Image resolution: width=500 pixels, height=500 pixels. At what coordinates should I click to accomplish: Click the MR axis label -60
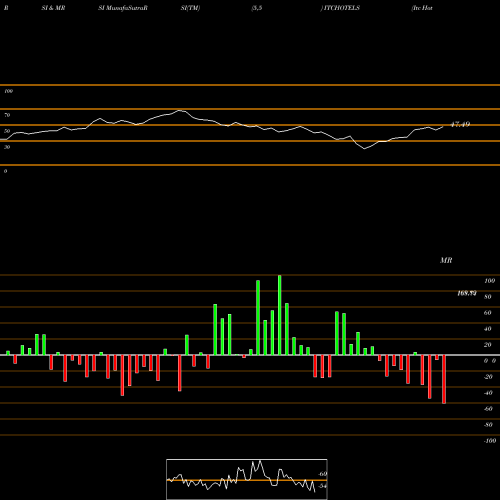pyautogui.click(x=488, y=409)
